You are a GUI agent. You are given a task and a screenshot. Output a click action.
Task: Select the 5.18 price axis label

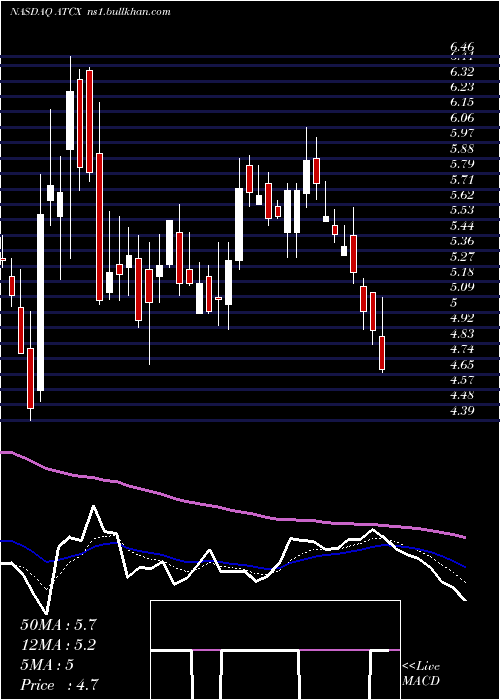(x=462, y=272)
